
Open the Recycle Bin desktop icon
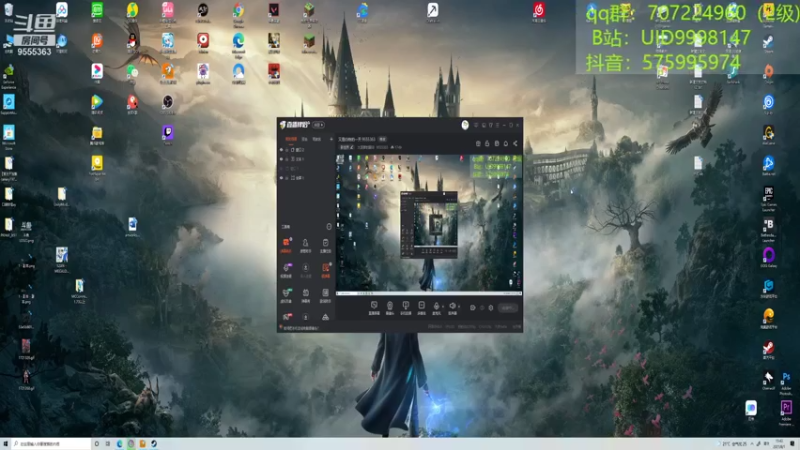[x=9, y=10]
